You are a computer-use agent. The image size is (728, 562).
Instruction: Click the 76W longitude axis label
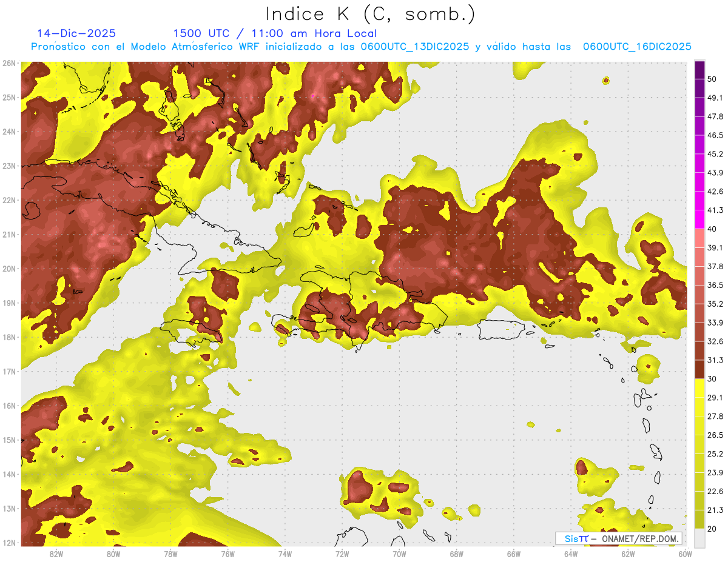[x=227, y=554]
